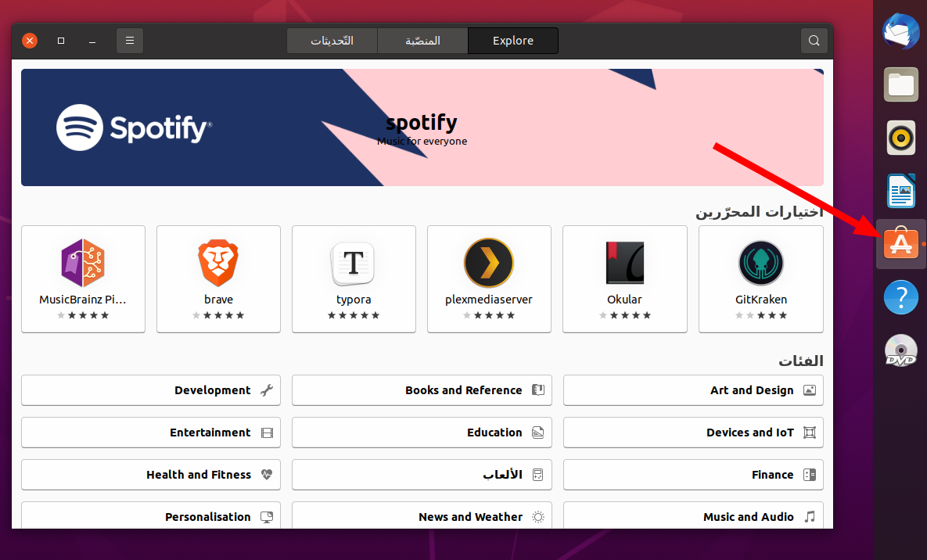
Task: Open the Health and Fitness category
Action: coord(151,475)
